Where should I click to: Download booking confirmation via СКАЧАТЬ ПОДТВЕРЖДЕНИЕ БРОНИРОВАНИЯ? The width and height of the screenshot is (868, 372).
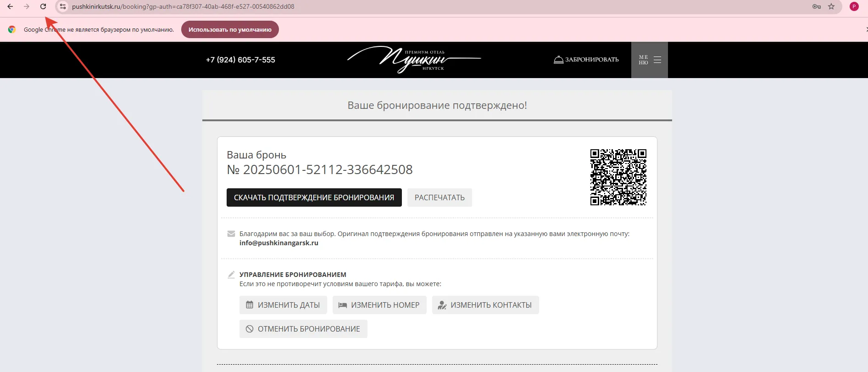coord(314,197)
